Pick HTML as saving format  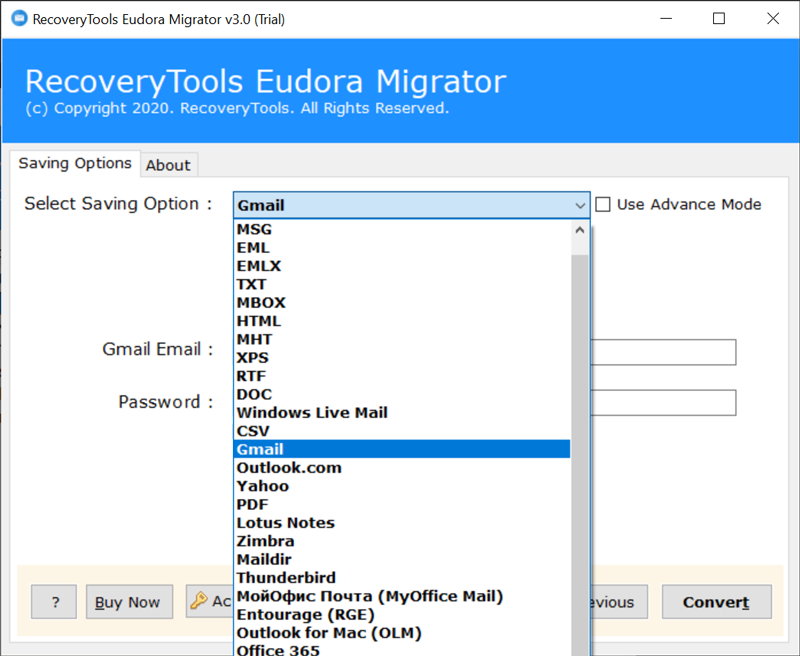pyautogui.click(x=402, y=321)
